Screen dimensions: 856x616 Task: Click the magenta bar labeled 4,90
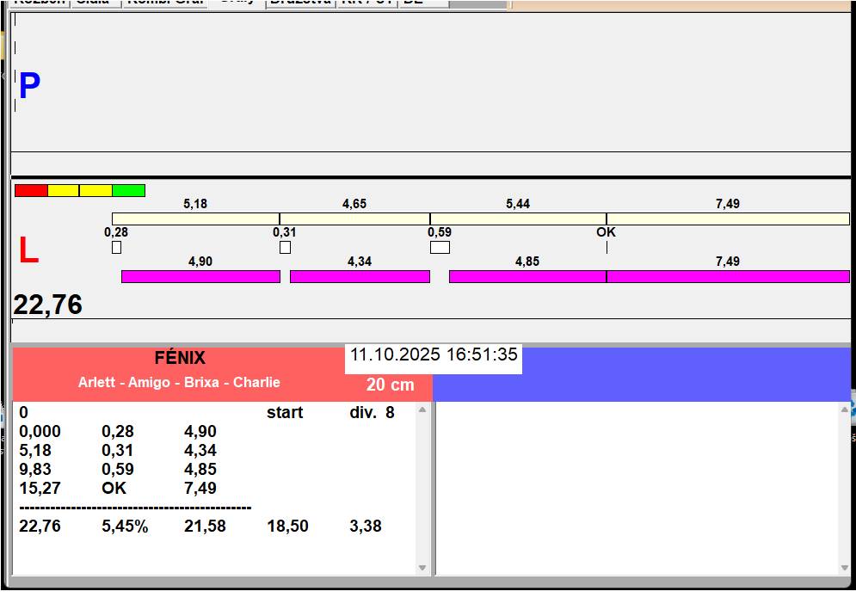[x=200, y=276]
